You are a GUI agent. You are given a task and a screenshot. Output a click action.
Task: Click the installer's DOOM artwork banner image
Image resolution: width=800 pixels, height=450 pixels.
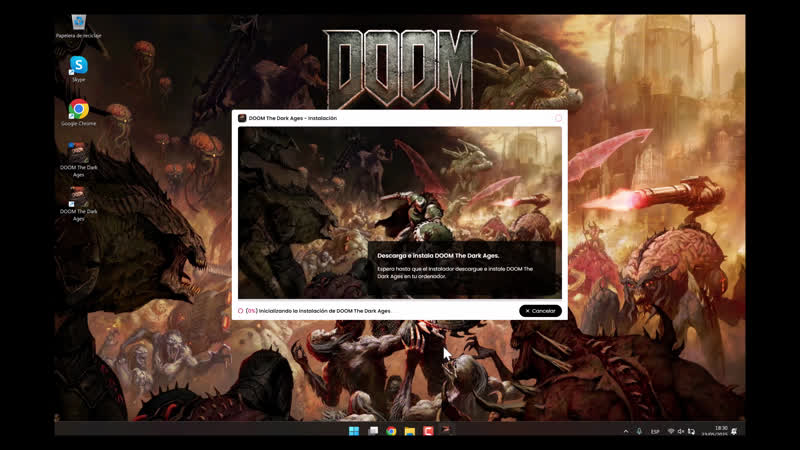pyautogui.click(x=399, y=212)
